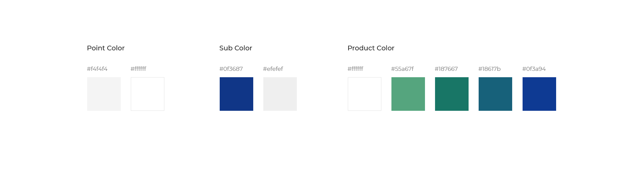The width and height of the screenshot is (644, 188).
Task: Click the #f4f4f4 hex code label
Action: click(x=97, y=69)
